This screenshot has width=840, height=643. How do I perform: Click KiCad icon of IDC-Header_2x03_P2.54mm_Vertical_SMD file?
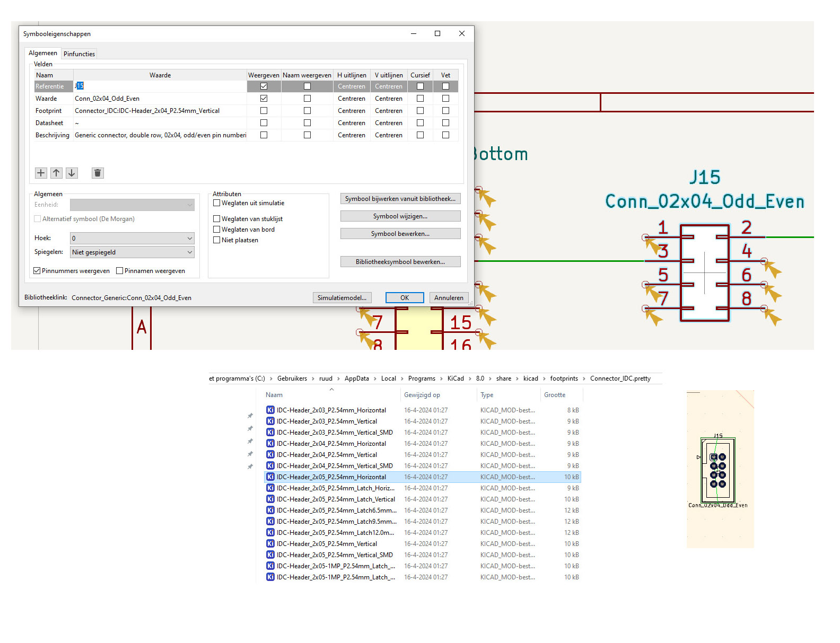pos(270,432)
